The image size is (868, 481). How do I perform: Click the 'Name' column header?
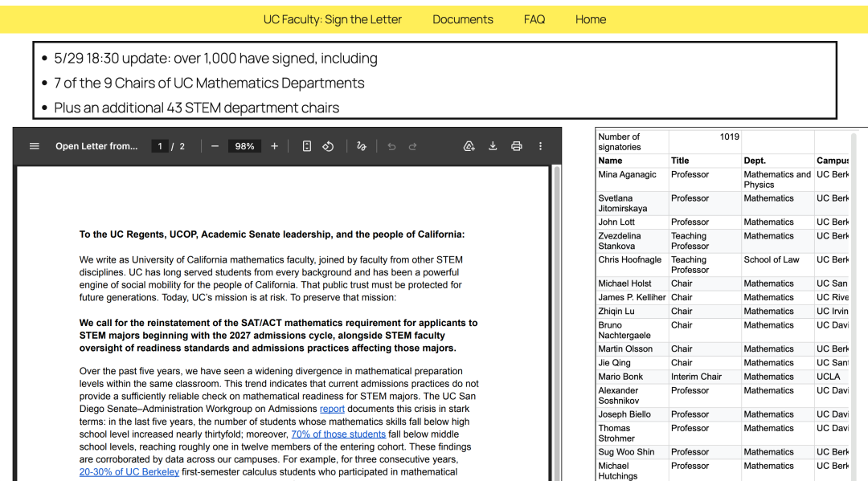click(633, 161)
